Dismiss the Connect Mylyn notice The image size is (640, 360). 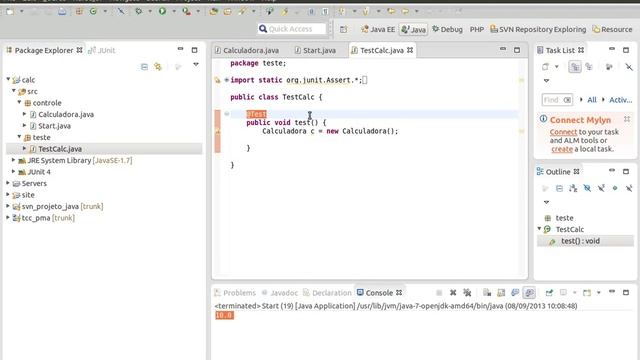coord(627,119)
